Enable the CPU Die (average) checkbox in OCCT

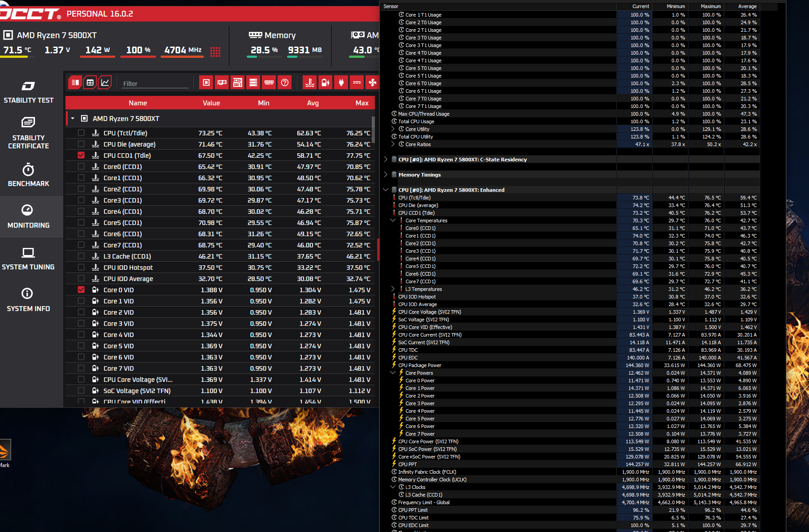(81, 144)
